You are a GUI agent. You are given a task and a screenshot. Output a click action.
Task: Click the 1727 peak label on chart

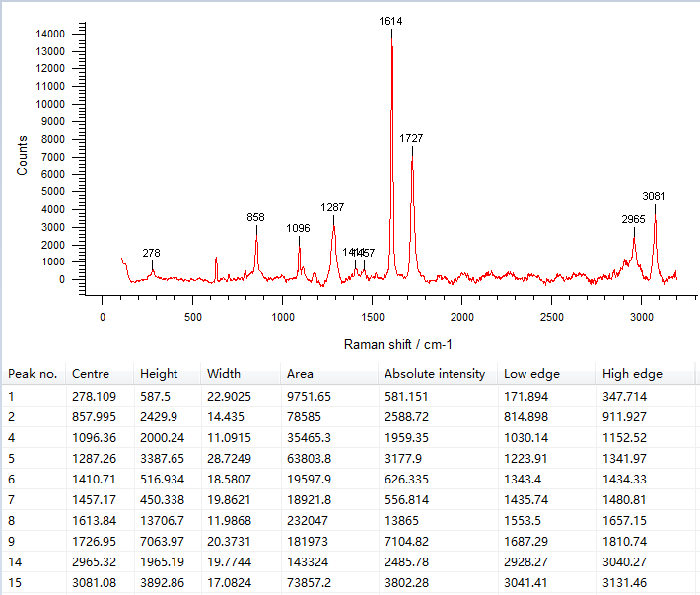click(x=411, y=139)
